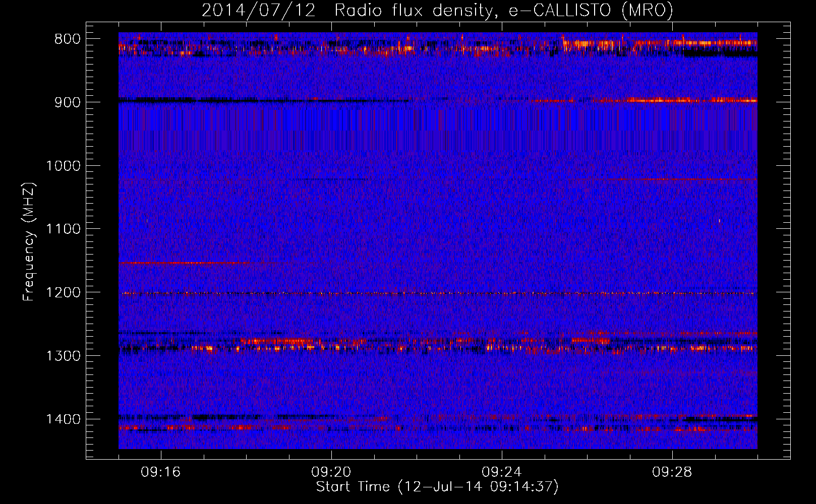The width and height of the screenshot is (816, 504).
Task: Click the 09:20 time axis label
Action: (x=331, y=472)
